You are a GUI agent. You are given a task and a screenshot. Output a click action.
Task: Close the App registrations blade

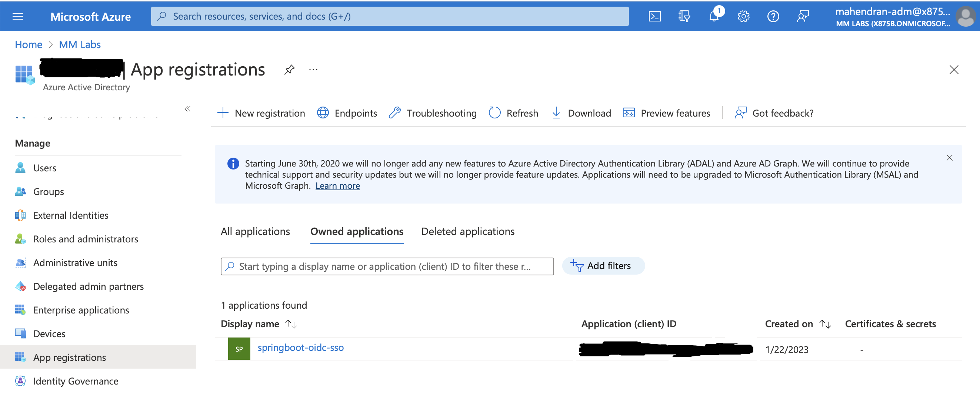click(954, 70)
